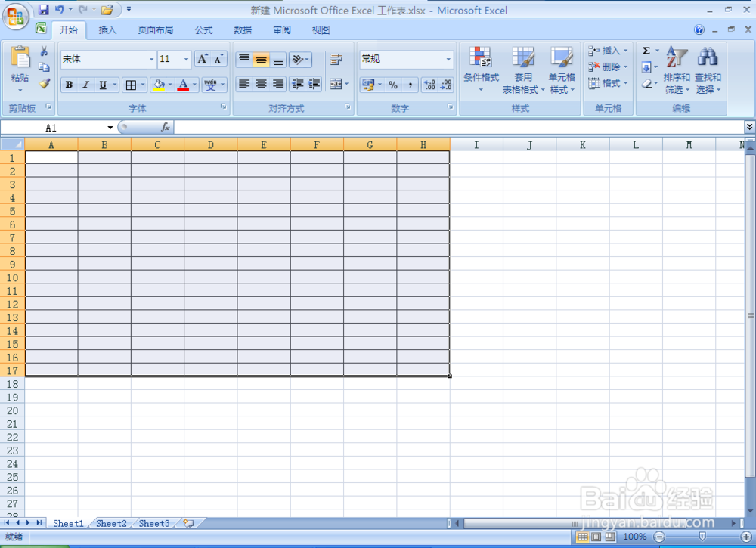Viewport: 756px width, 548px height.
Task: Switch to the 插入 ribbon tab
Action: coord(107,30)
